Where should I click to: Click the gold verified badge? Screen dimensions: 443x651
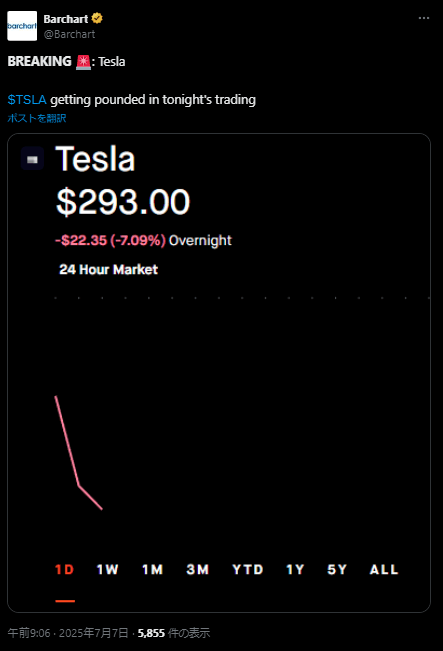tap(97, 19)
